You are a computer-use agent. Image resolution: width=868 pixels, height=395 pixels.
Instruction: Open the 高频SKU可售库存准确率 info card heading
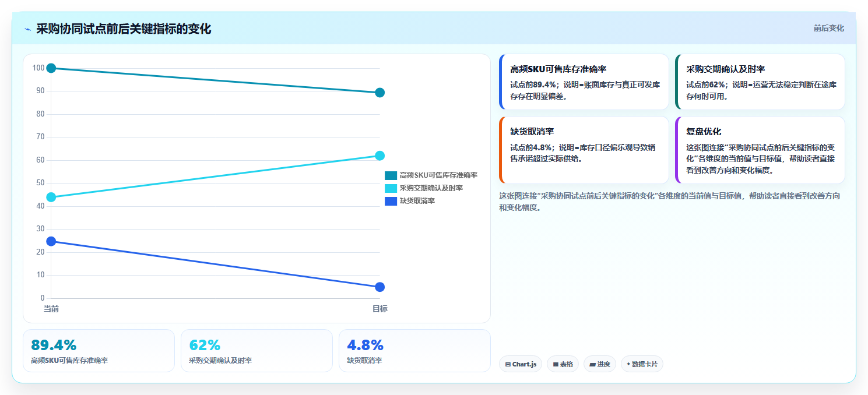tap(558, 69)
